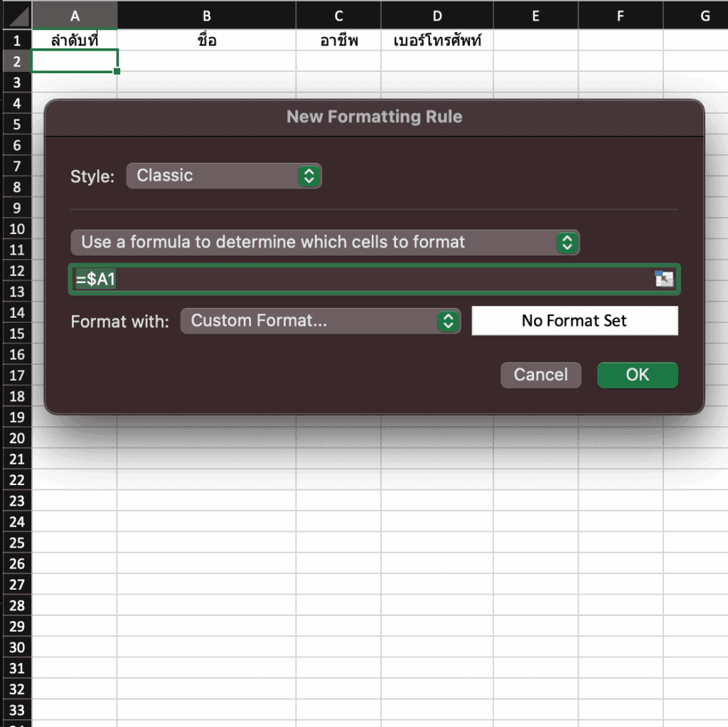Click the range selector icon in formula field
Viewport: 728px width, 727px height.
[x=664, y=279]
